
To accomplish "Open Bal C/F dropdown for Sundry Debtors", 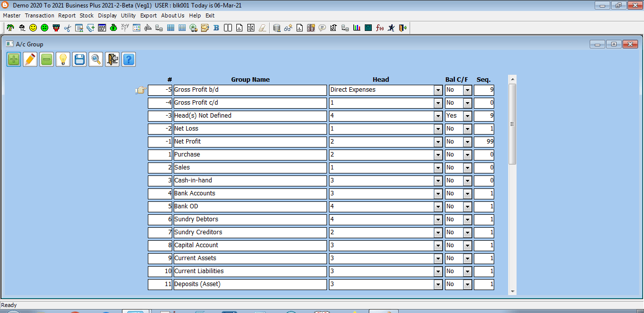I will click(x=467, y=220).
